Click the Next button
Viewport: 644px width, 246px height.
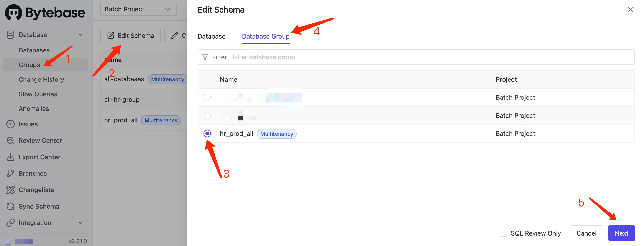[621, 233]
